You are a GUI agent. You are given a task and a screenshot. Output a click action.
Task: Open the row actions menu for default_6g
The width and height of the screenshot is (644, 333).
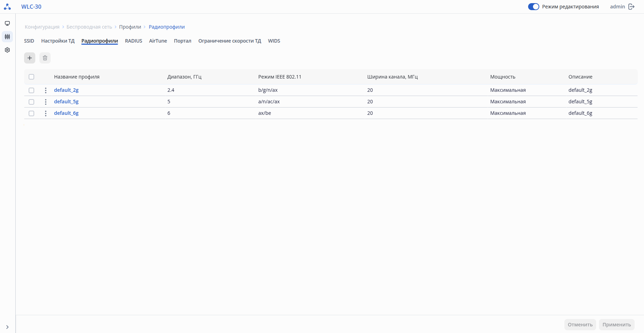(x=46, y=113)
